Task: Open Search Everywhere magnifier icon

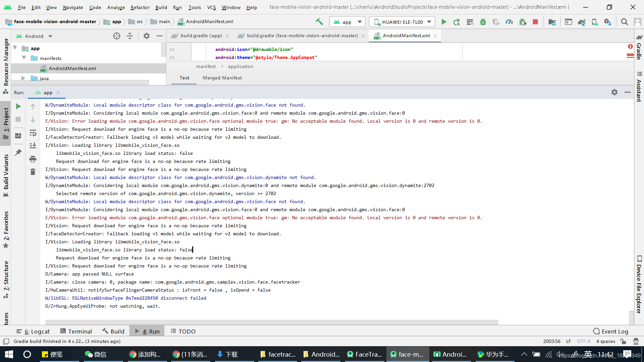Action: (x=624, y=22)
